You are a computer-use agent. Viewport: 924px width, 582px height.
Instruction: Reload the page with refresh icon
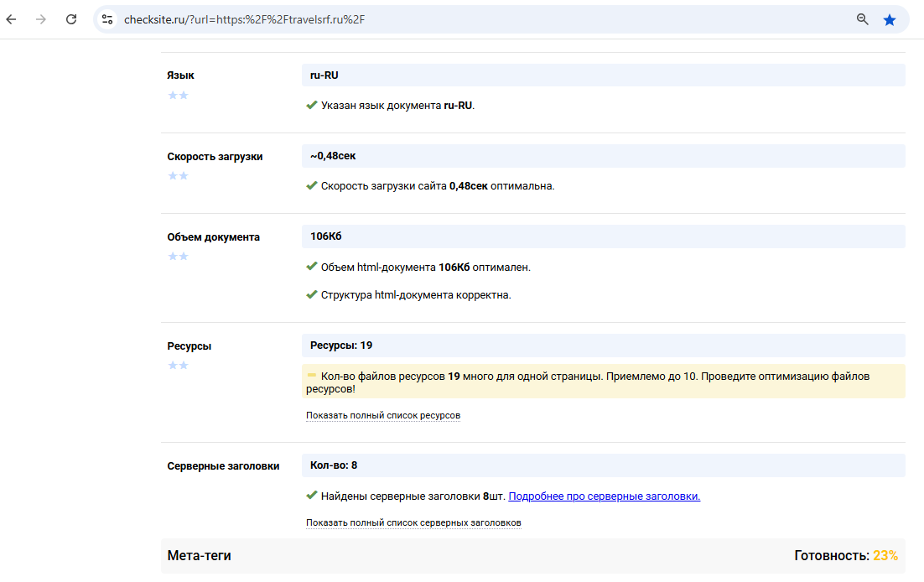tap(71, 19)
